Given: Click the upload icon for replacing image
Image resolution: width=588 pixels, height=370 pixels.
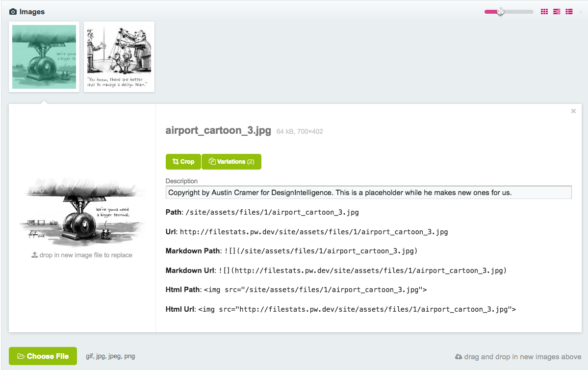Looking at the screenshot, I should (x=34, y=255).
